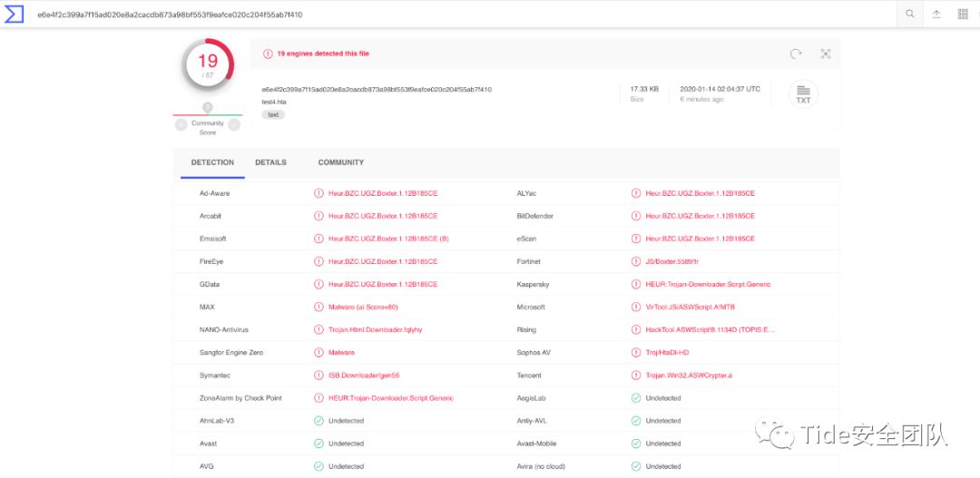Viewport: 980px width, 478px height.
Task: Click the 2020-01-14 02:04:37 UTC timestamp
Action: point(720,90)
